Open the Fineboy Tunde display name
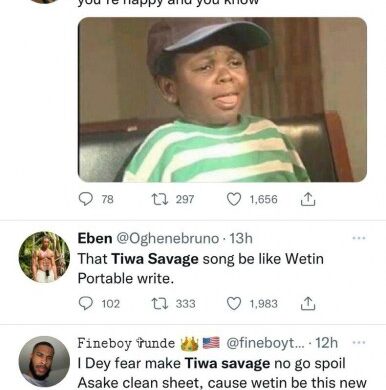386x390 pixels. pyautogui.click(x=126, y=343)
